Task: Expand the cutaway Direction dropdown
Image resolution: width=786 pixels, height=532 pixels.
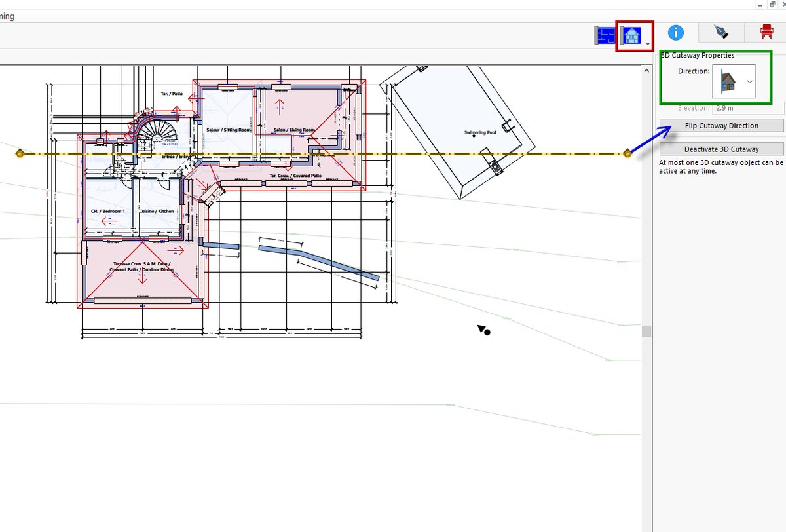Action: tap(734, 81)
